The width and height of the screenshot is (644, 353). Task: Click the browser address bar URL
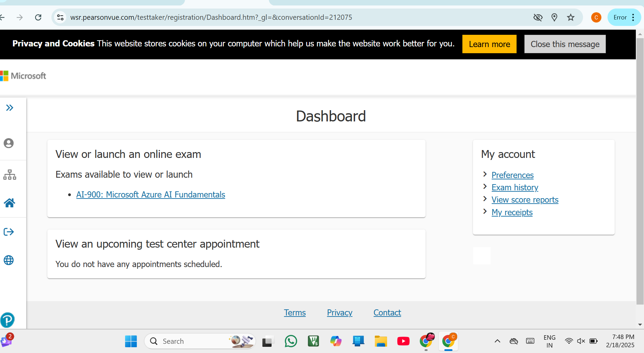211,17
